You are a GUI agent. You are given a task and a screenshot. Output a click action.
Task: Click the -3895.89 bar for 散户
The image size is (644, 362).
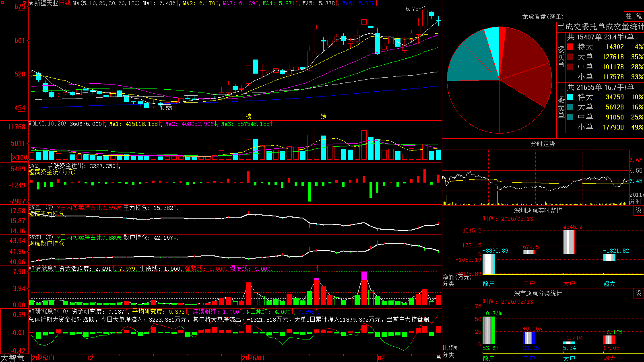click(x=489, y=264)
